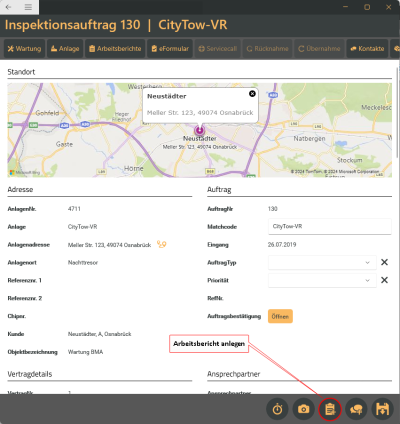
Task: Click the Vertragdetails section heading
Action: [30, 374]
